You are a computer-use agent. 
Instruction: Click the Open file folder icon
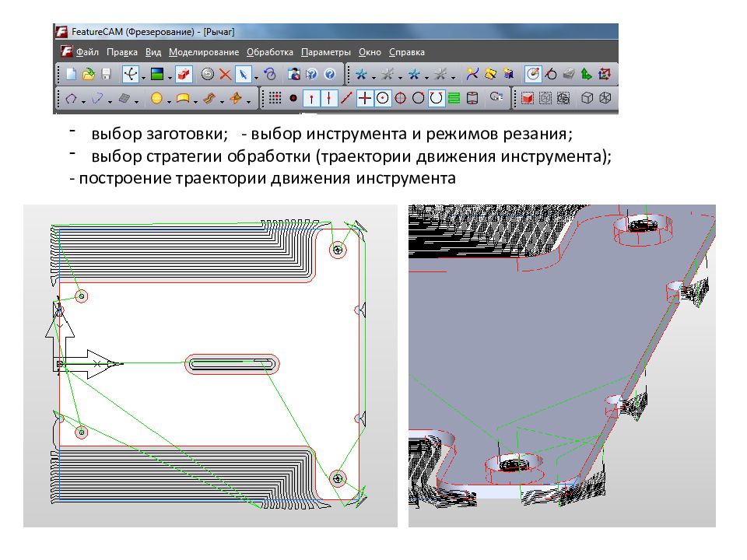pos(89,75)
